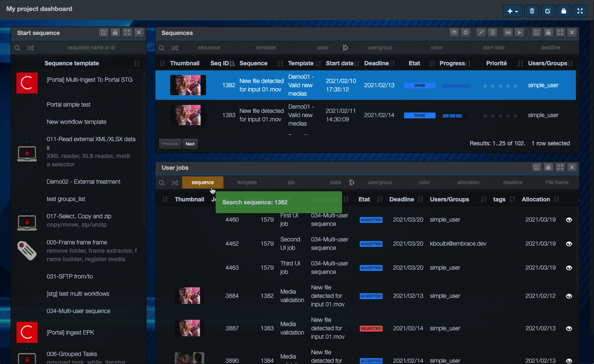The height and width of the screenshot is (364, 594).
Task: Click the 'sequence name or id' search field
Action: click(x=91, y=48)
